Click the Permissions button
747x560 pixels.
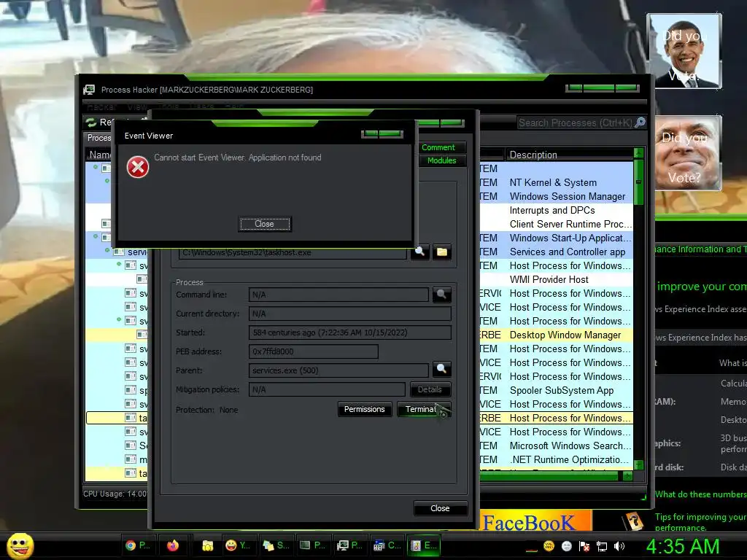pos(365,409)
